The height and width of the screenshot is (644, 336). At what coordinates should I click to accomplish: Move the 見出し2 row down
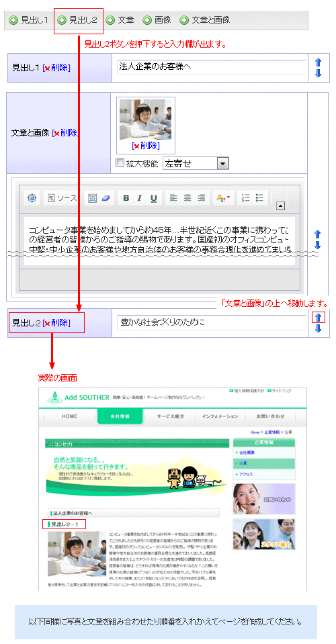[x=319, y=328]
